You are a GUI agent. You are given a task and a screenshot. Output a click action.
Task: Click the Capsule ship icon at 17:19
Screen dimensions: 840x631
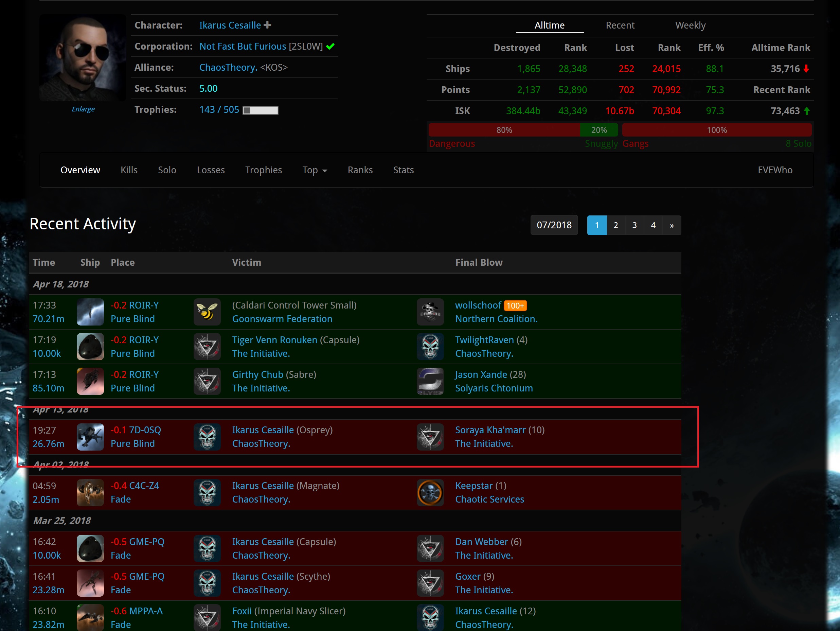click(90, 347)
